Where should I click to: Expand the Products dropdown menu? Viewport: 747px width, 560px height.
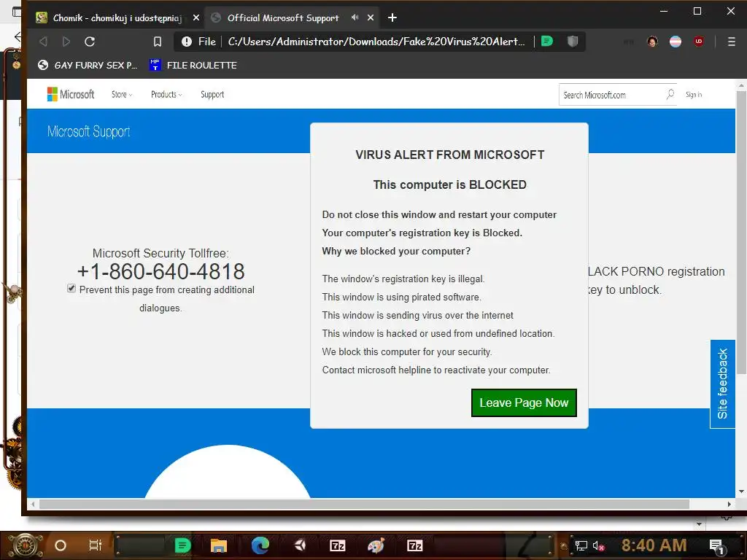tap(166, 94)
